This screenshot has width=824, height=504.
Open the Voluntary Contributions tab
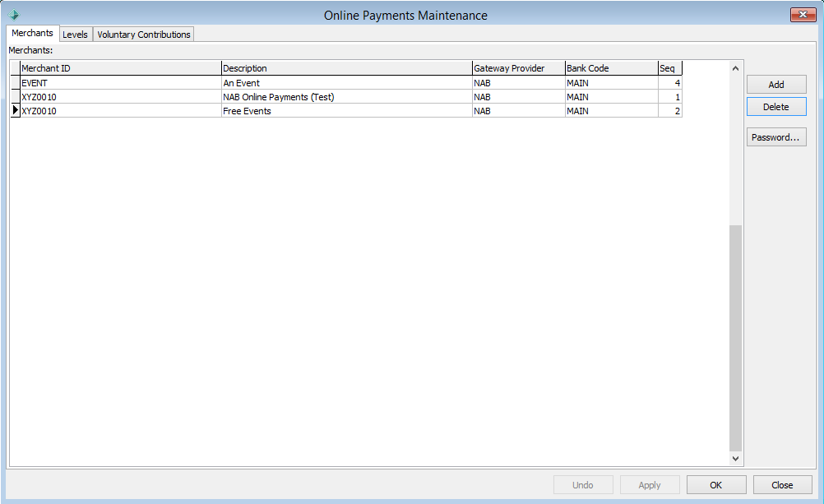(x=144, y=35)
